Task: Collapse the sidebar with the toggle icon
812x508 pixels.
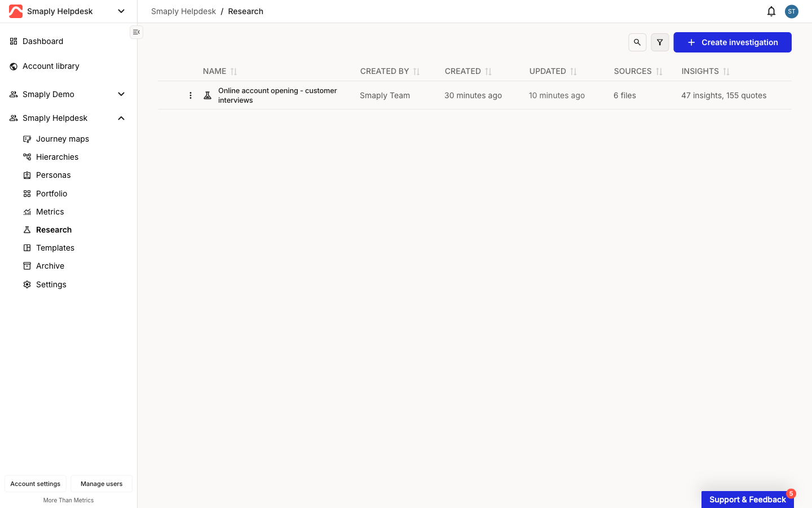Action: pos(136,32)
